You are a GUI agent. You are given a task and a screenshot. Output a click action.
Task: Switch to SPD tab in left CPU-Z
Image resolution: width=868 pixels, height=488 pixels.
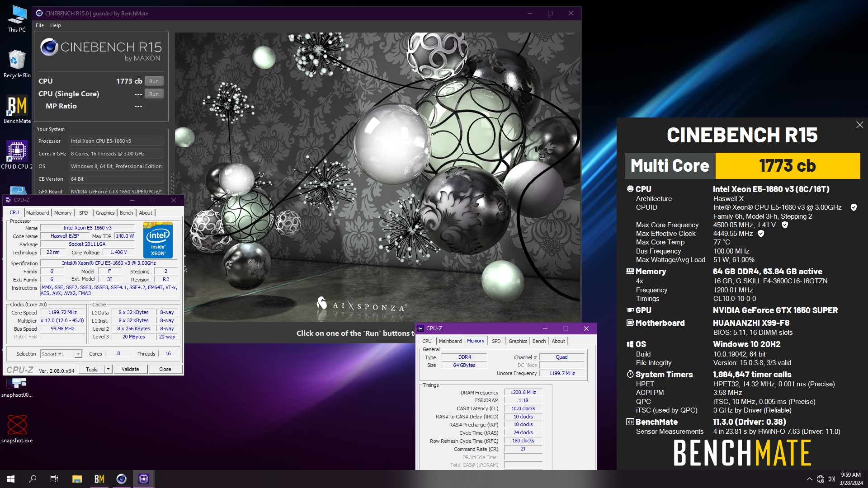pyautogui.click(x=84, y=213)
